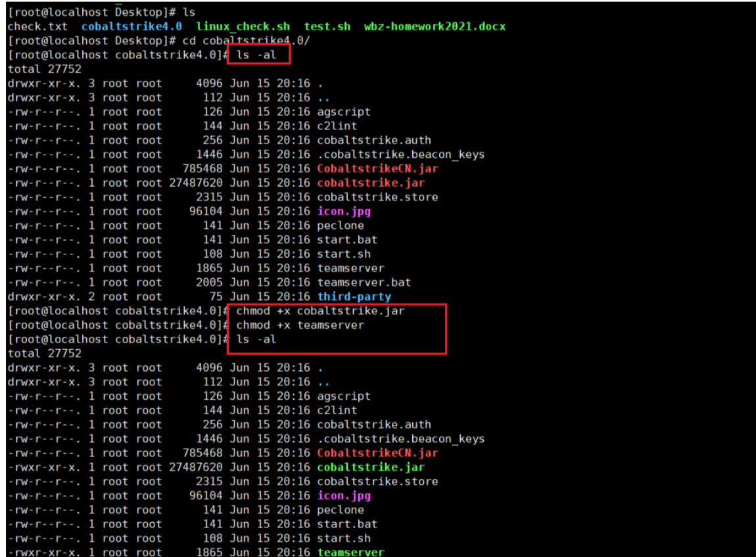756x557 pixels.
Task: Select -rwxr-xr-x. permissions on teamserver row
Action: 44,552
